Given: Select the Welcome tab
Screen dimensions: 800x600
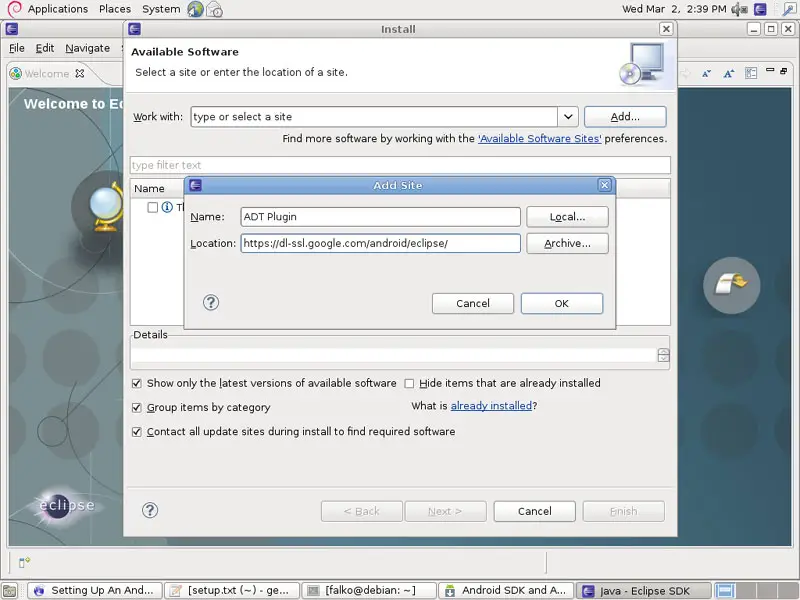Looking at the screenshot, I should 47,73.
